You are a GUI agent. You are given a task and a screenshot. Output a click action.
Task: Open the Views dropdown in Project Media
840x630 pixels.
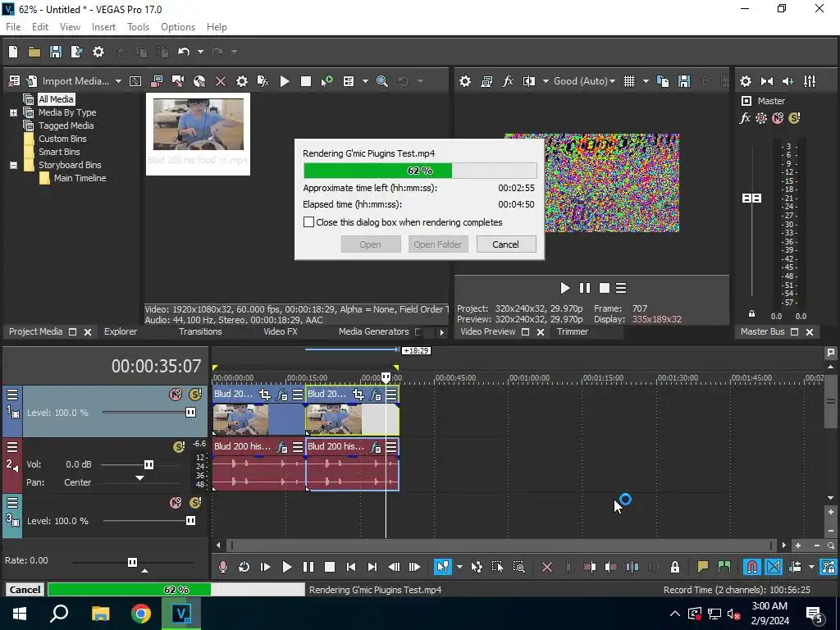click(x=365, y=81)
